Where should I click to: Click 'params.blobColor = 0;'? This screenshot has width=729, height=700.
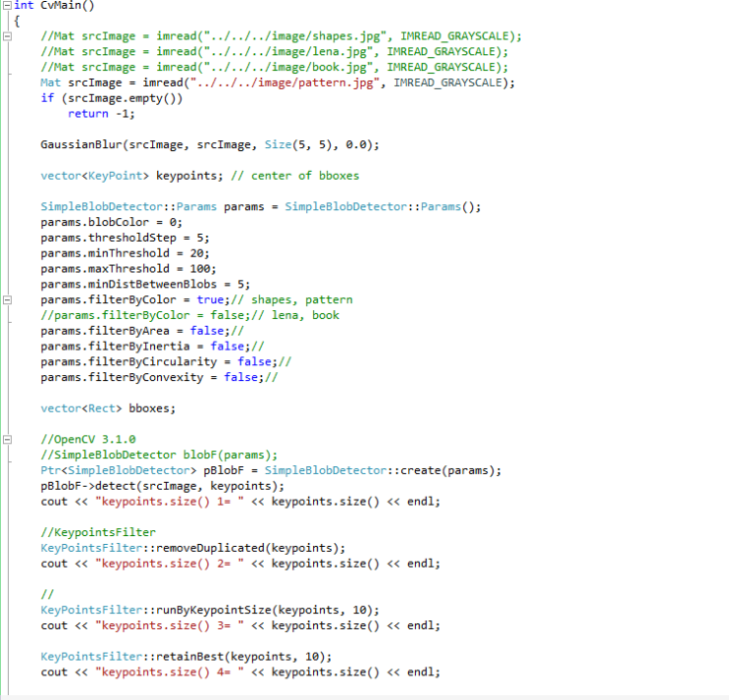point(112,222)
